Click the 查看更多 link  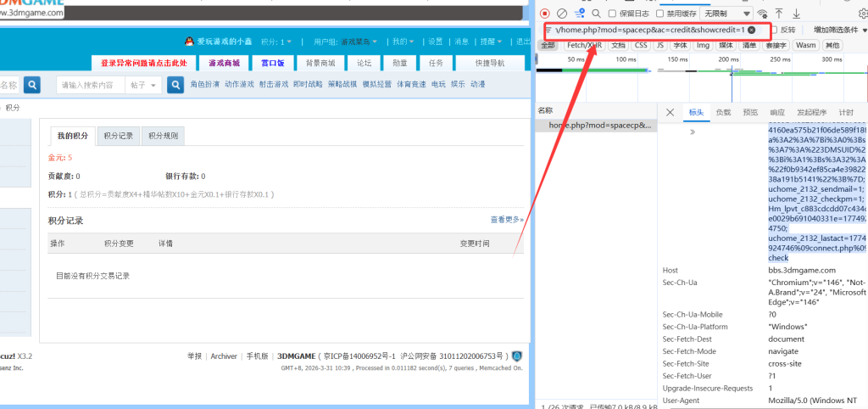(x=506, y=220)
